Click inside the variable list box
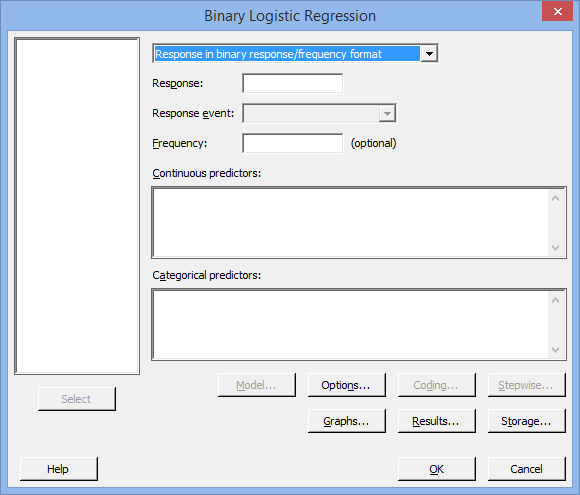 77,206
